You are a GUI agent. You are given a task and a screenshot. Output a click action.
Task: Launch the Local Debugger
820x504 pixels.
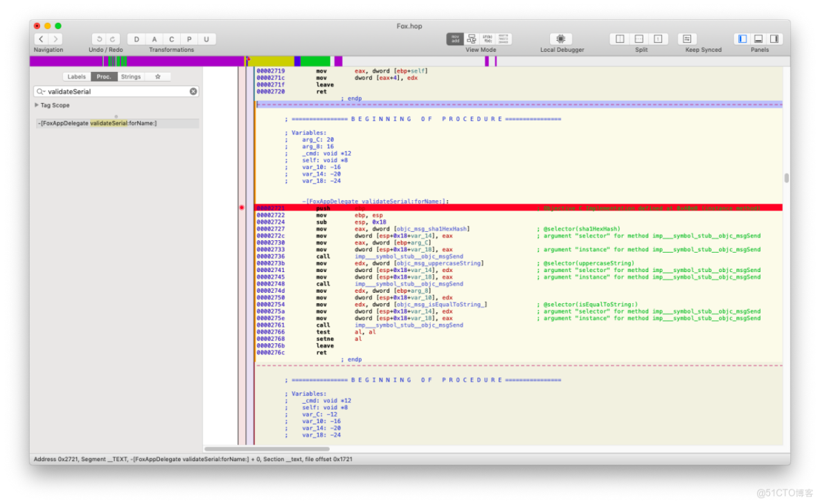[x=561, y=39]
